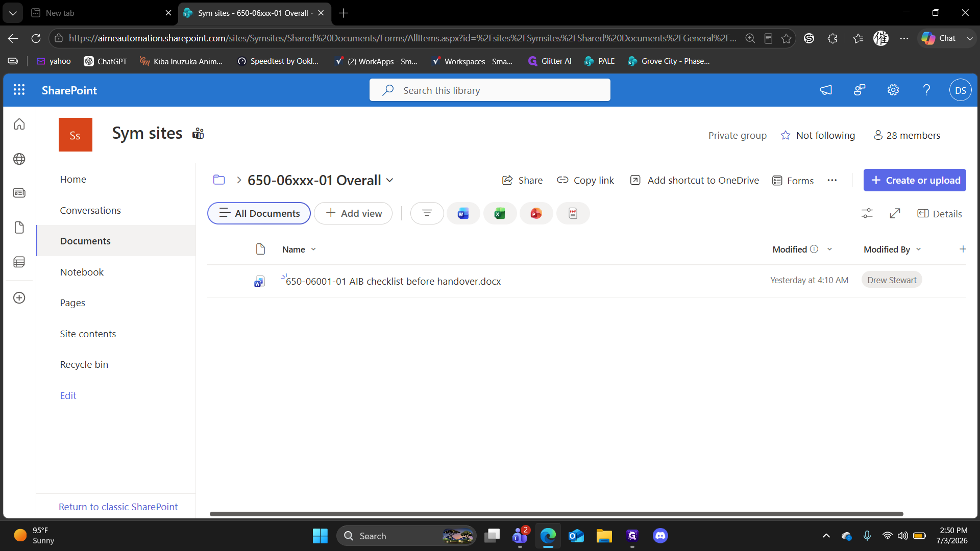Image resolution: width=980 pixels, height=551 pixels.
Task: Click the horizontal scrollbar of the library
Action: 556,514
